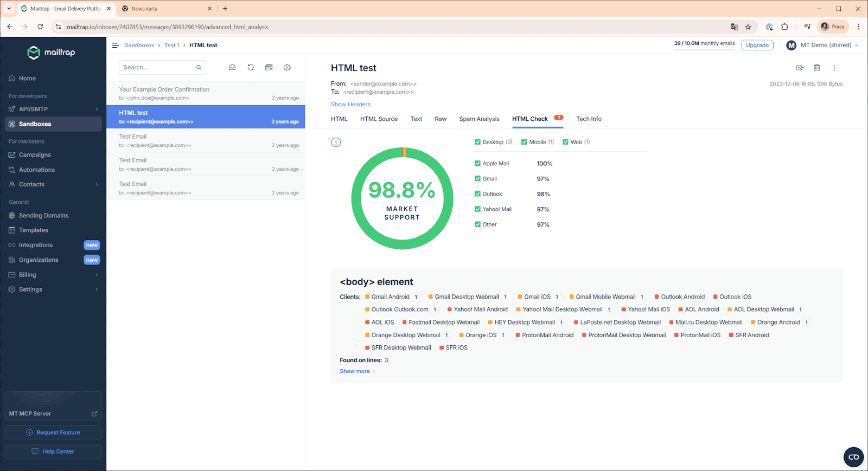This screenshot has width=868, height=471.
Task: Switch to the Text tab
Action: pyautogui.click(x=416, y=119)
